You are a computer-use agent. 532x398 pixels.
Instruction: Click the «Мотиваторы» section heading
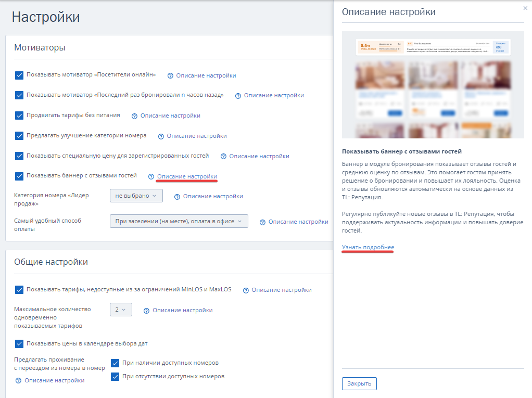40,48
